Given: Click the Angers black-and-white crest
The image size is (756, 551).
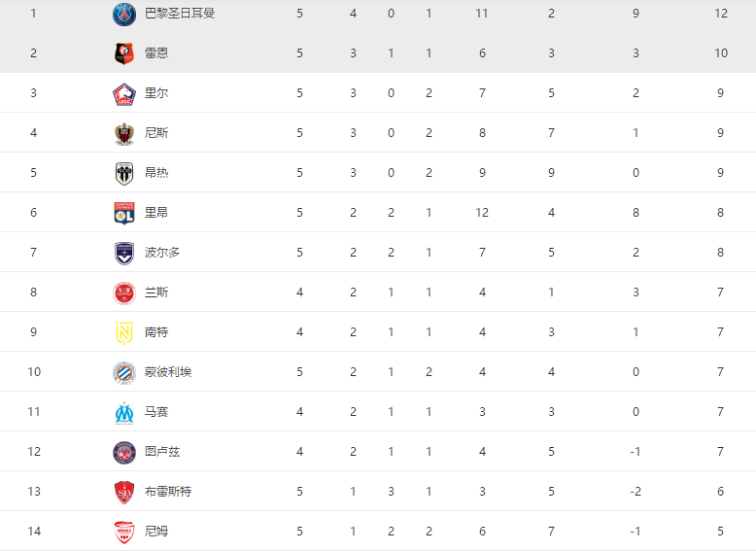Looking at the screenshot, I should tap(124, 174).
